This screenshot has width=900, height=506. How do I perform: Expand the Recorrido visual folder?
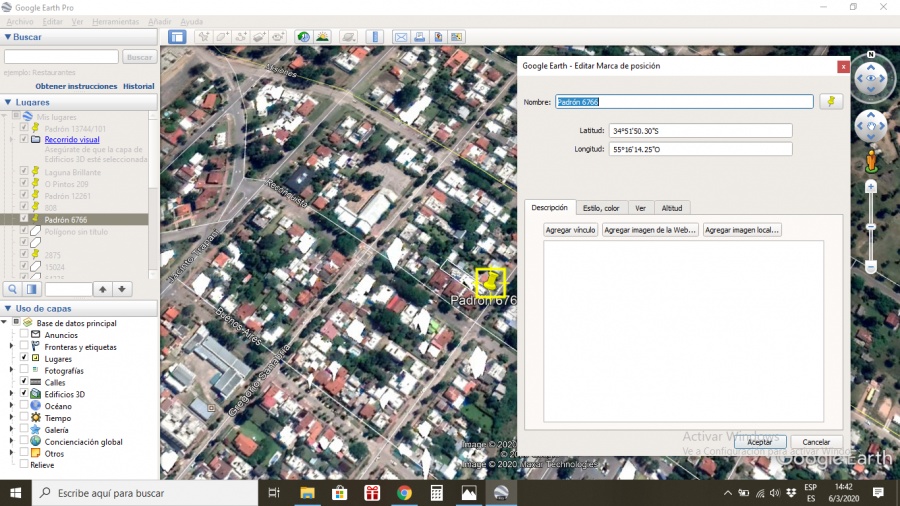click(11, 139)
